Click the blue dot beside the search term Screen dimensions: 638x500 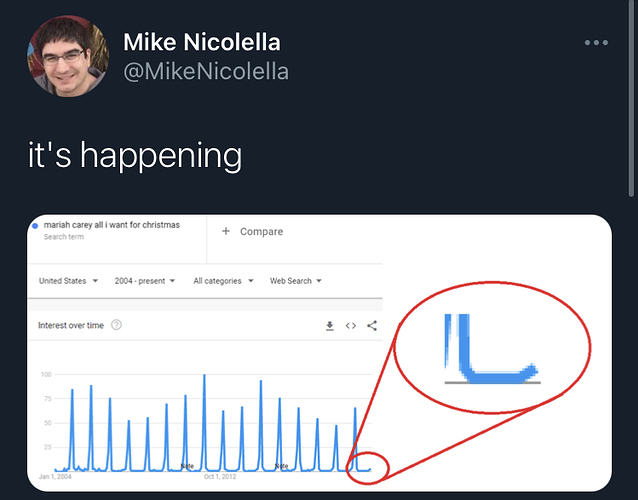point(36,226)
